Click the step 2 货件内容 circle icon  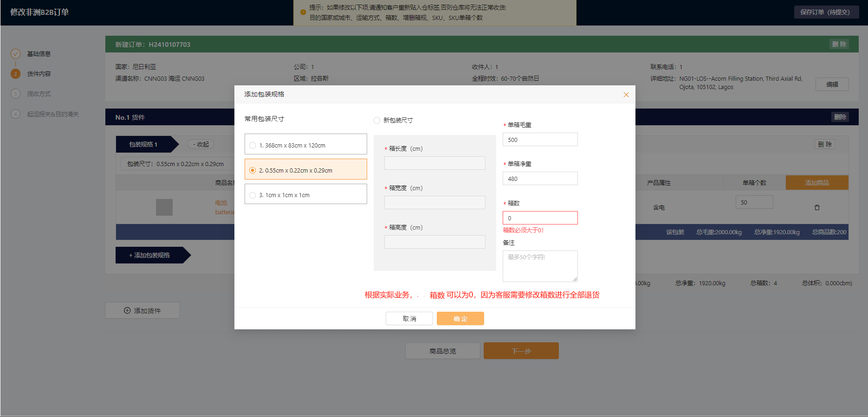point(15,74)
